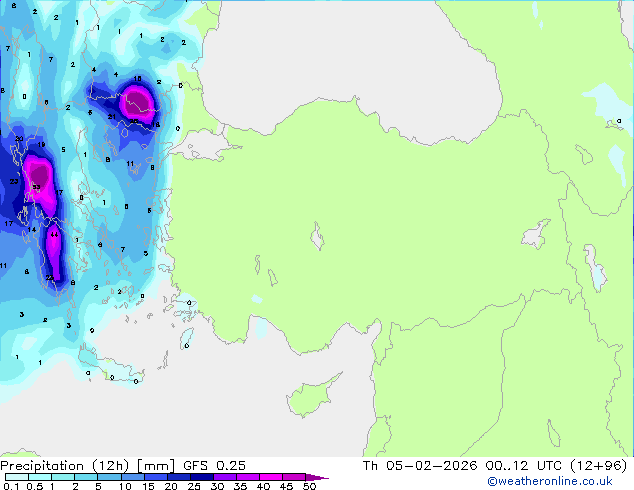The image size is (634, 490).
Task: Click the island of Cyprus on map
Action: pos(311,396)
